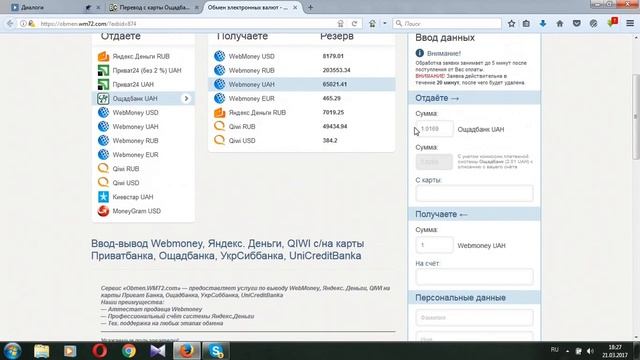Open Firefox downloads arrow
This screenshot has height=360, width=640.
coord(543,24)
